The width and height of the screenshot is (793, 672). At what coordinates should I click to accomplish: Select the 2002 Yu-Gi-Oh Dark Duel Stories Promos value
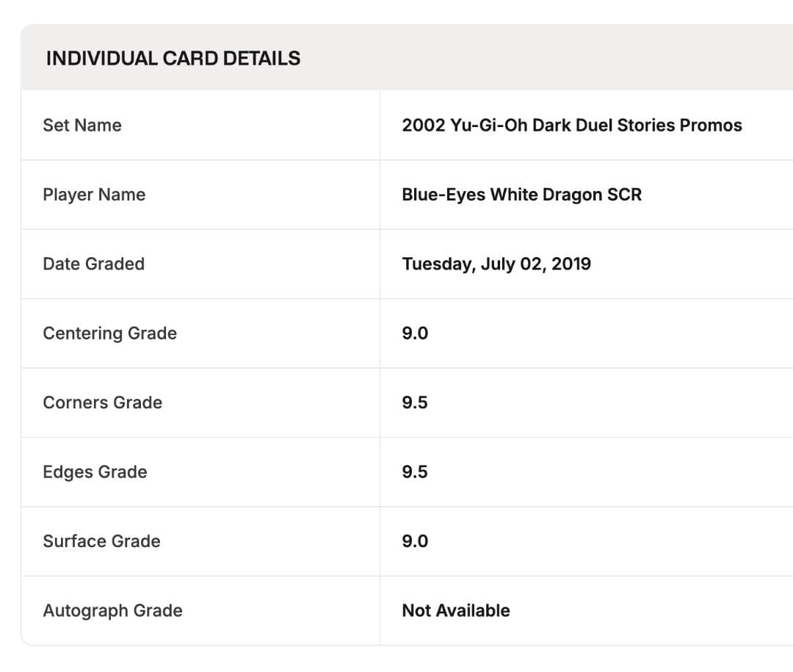pos(571,126)
